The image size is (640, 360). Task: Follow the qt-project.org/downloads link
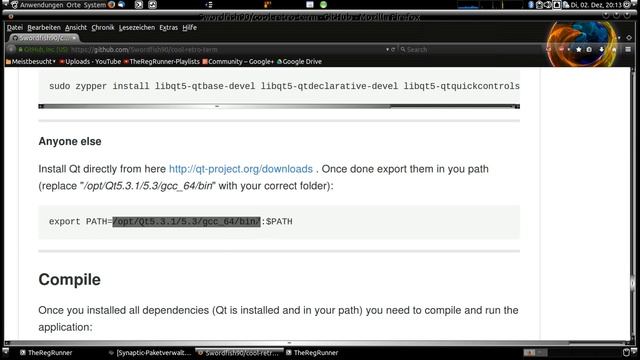241,169
